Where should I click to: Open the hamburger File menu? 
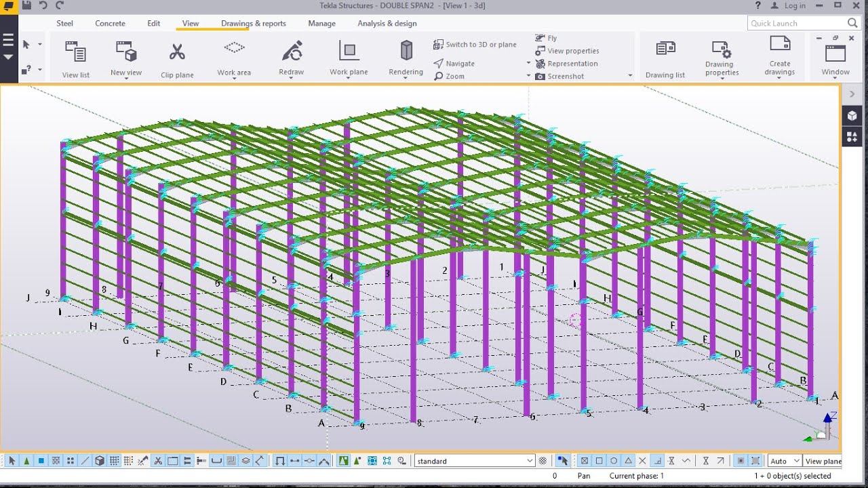(8, 41)
